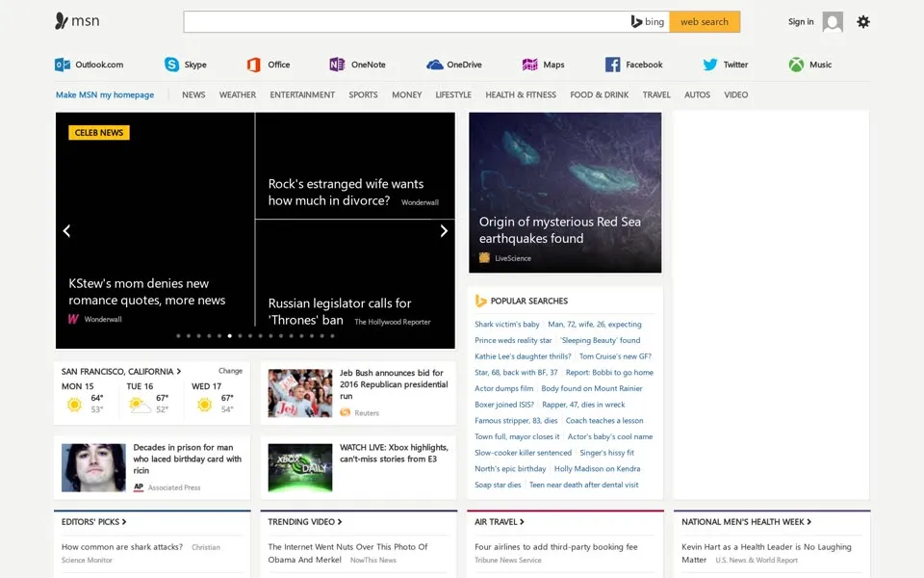Click Monday's sunny weather icon

pyautogui.click(x=74, y=405)
